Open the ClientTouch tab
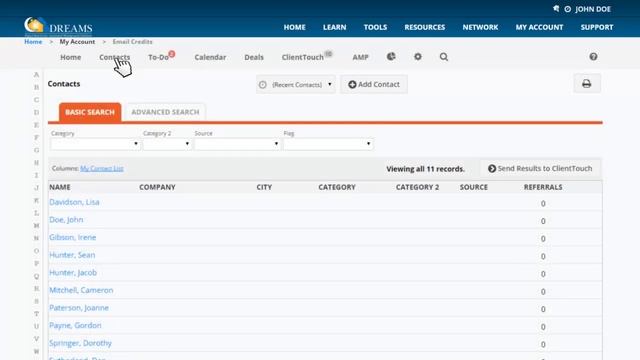The height and width of the screenshot is (360, 640). [x=302, y=57]
